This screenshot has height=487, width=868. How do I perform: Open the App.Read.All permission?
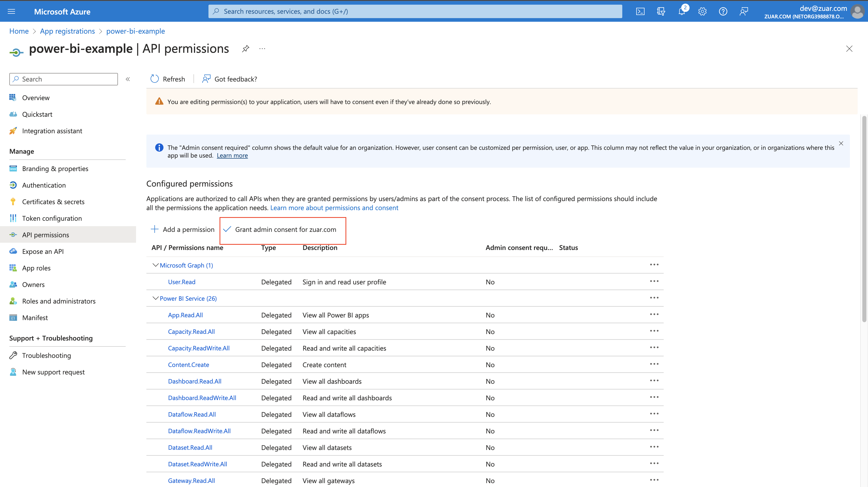pos(185,315)
